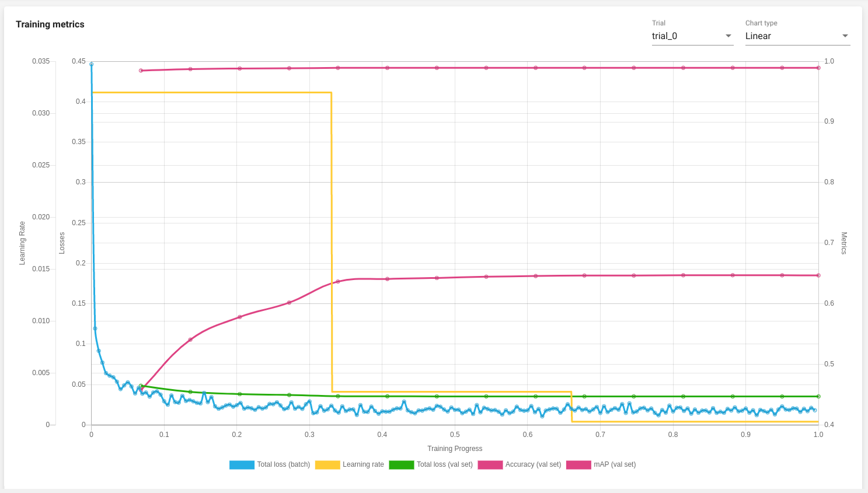The height and width of the screenshot is (493, 868).
Task: Click the Training Progress axis label
Action: (x=455, y=449)
